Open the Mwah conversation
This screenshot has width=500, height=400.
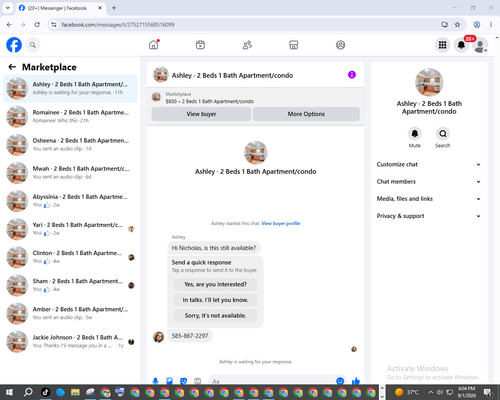(70, 173)
